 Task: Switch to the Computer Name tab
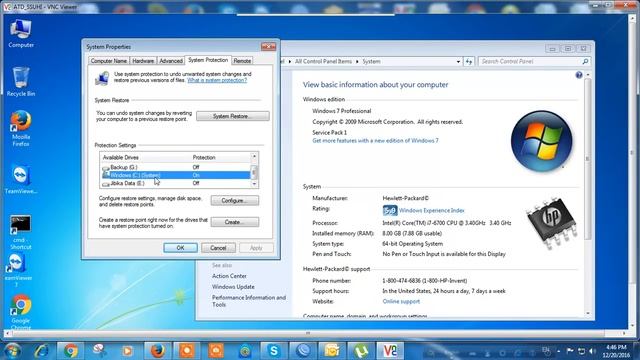click(x=109, y=61)
